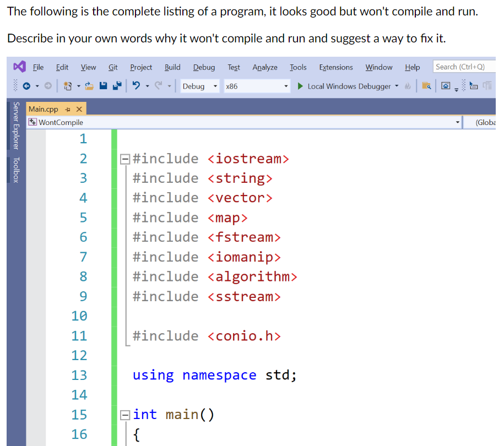This screenshot has width=504, height=446.
Task: Pin the Main.cpp document tab
Action: (x=66, y=109)
